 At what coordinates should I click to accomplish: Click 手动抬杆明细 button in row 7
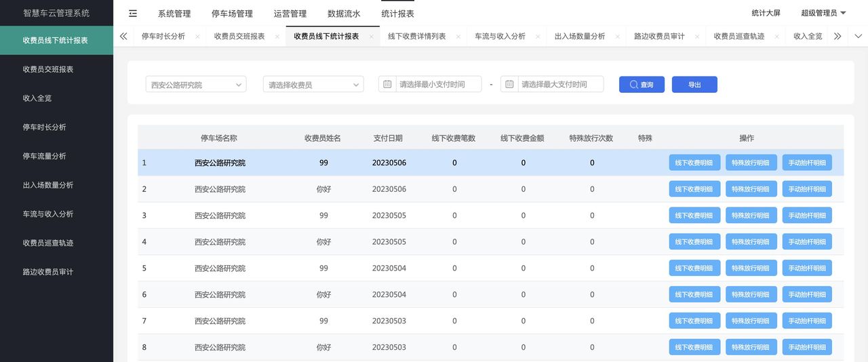click(807, 321)
